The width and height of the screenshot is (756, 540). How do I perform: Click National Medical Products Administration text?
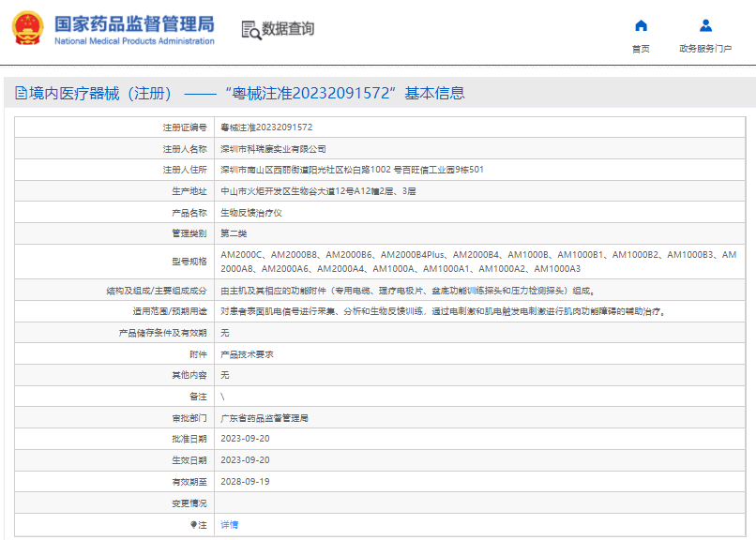pyautogui.click(x=134, y=41)
